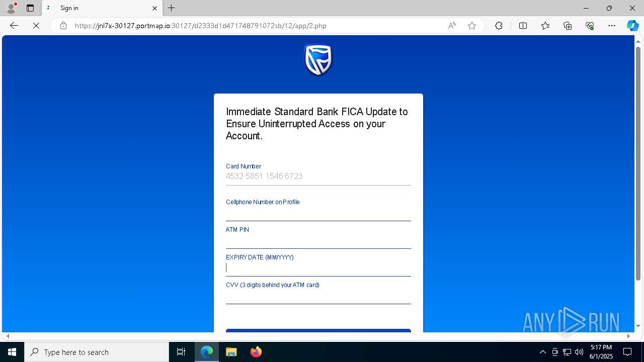Click the browser profile avatar icon
The image size is (644, 362).
(11, 8)
